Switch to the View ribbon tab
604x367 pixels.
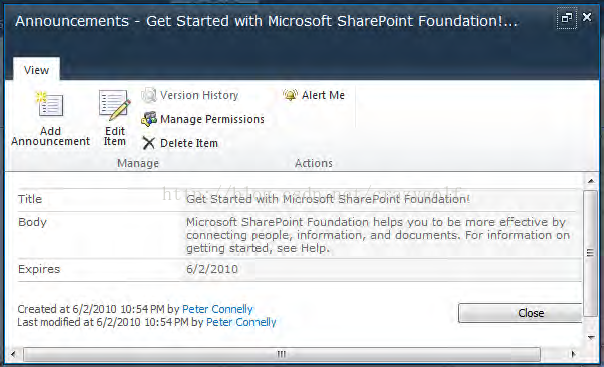[x=37, y=70]
